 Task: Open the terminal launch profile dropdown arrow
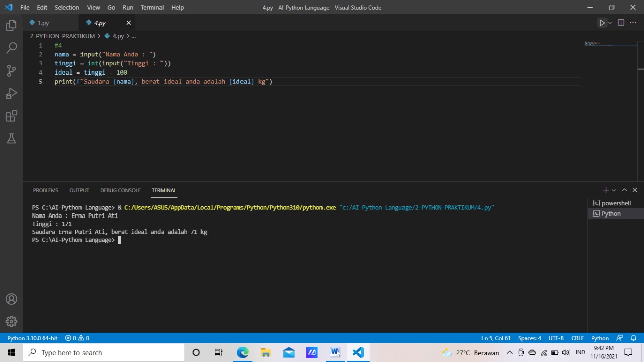click(613, 190)
